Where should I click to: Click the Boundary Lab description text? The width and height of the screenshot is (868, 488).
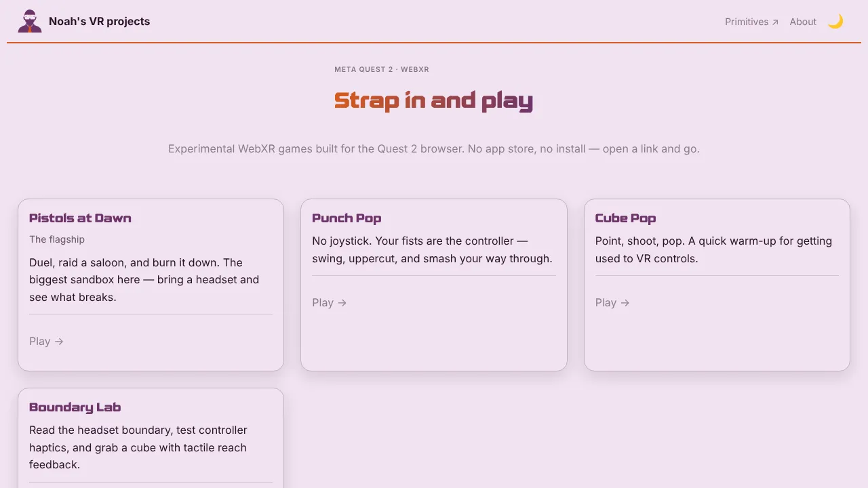138,447
